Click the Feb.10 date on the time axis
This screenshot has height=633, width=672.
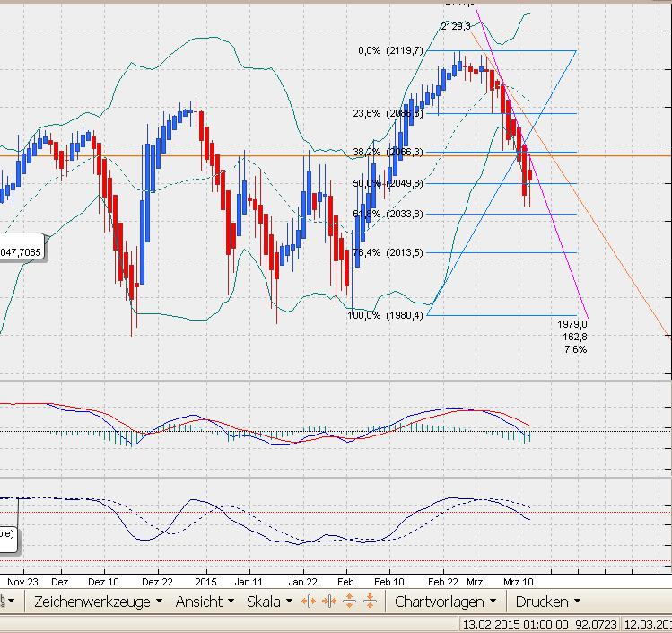pos(390,581)
